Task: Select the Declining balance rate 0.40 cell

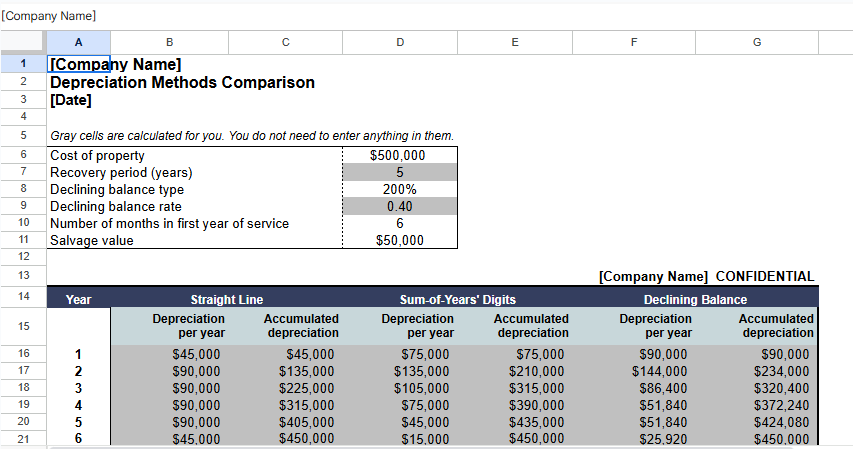Action: tap(399, 206)
